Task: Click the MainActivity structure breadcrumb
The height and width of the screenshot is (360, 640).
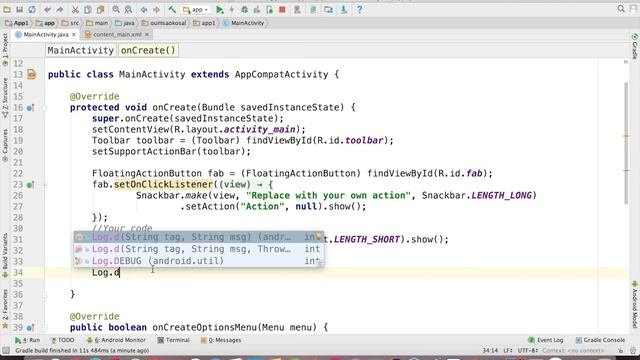Action: [x=80, y=50]
